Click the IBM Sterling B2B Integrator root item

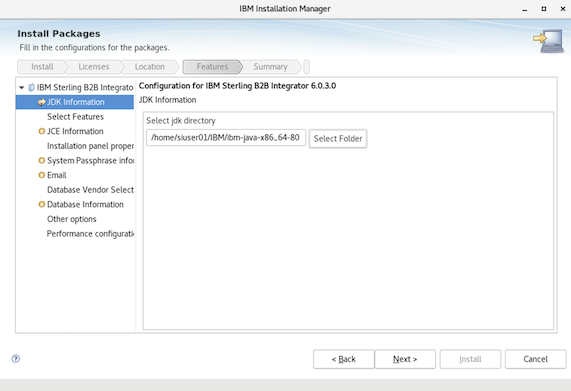pos(84,87)
